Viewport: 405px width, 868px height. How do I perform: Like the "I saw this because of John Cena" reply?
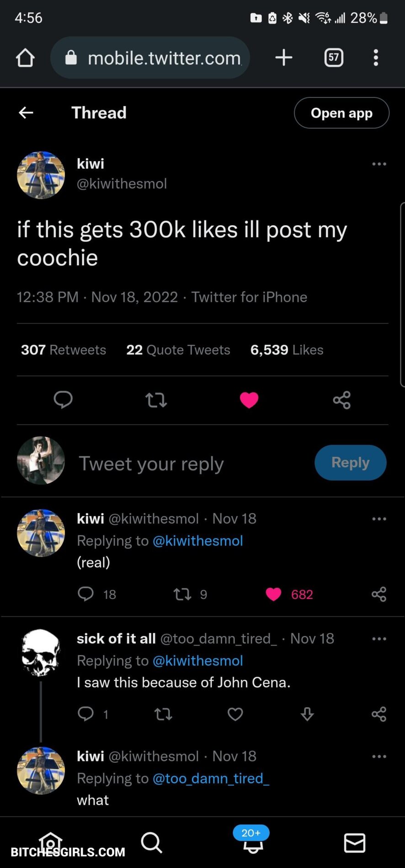[x=235, y=714]
